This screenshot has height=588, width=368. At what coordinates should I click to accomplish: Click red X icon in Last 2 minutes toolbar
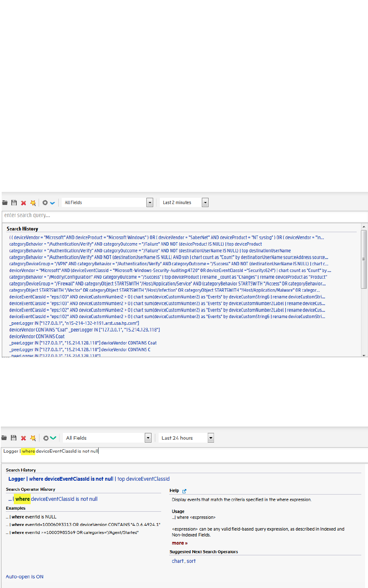pos(23,203)
